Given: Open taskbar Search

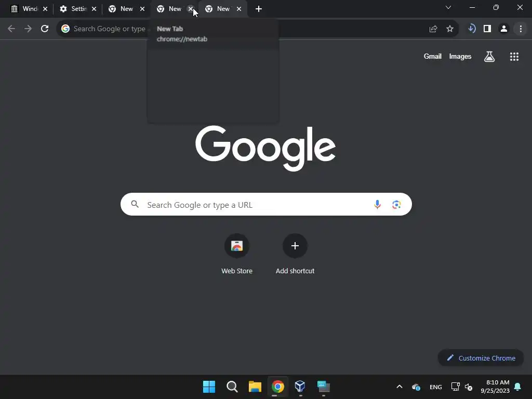Looking at the screenshot, I should coord(232,387).
